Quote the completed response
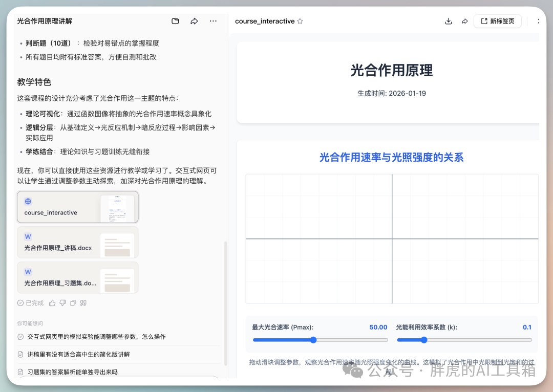The image size is (553, 392). tap(83, 303)
